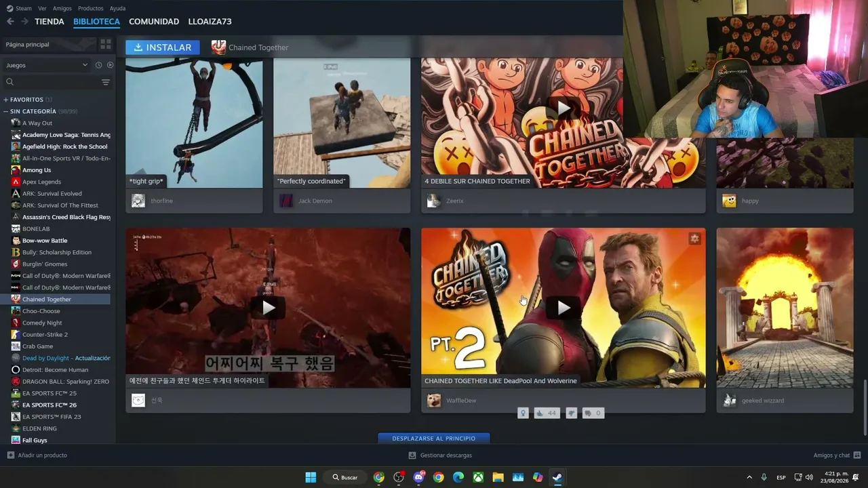Click the award icon under WaffleDew video

coord(523,413)
